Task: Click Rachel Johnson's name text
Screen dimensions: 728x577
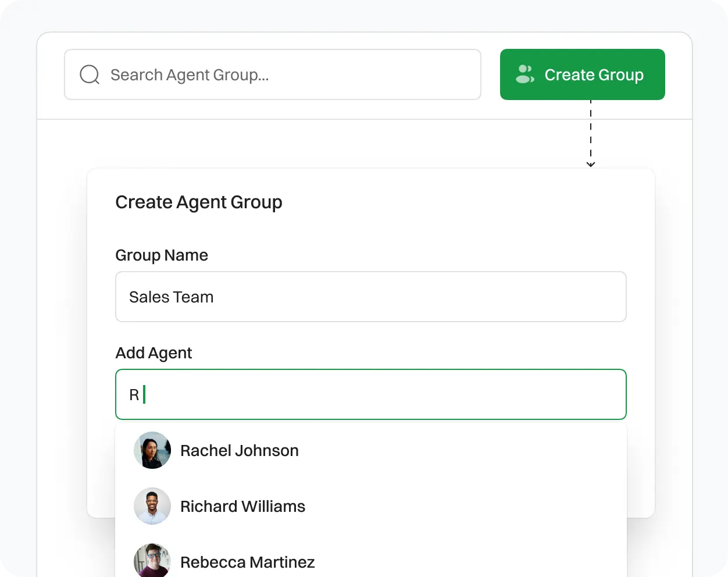Action: pos(240,450)
